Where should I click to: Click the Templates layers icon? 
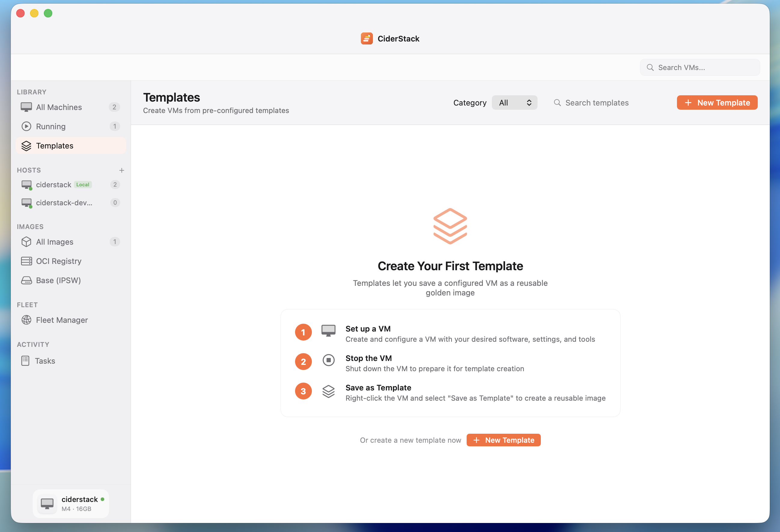26,146
